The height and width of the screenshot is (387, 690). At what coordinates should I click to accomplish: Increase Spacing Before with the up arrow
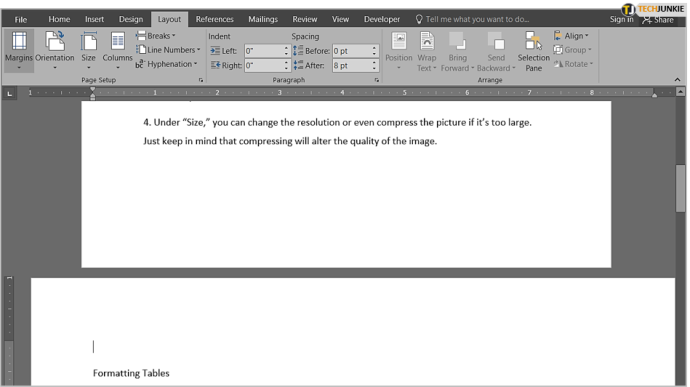[374, 48]
